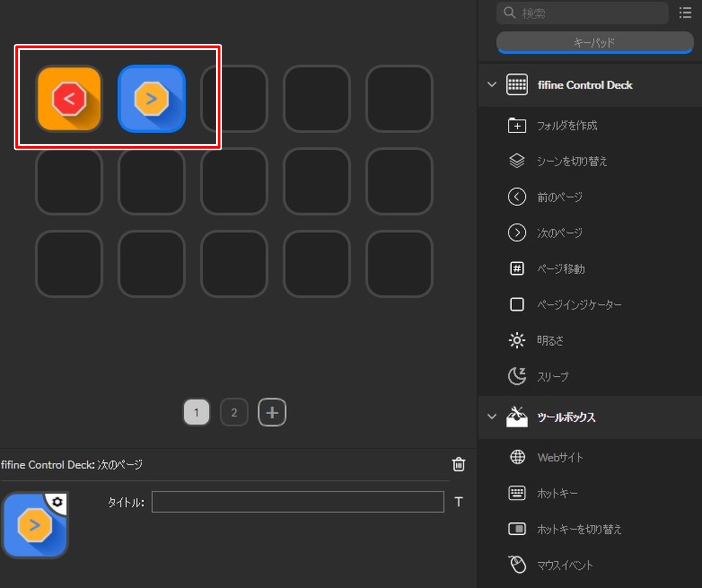Select the blue next-page key on the grid
Image resolution: width=702 pixels, height=588 pixels.
pyautogui.click(x=151, y=99)
